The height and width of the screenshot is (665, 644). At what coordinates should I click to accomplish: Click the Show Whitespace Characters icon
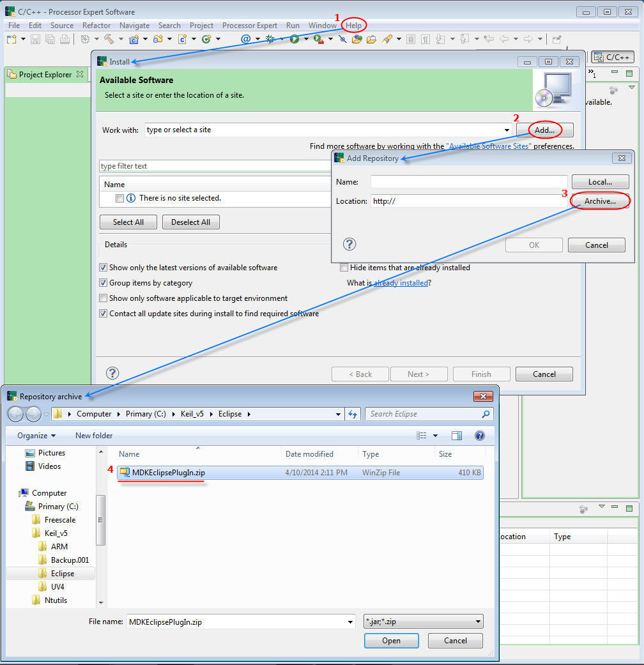[x=425, y=40]
